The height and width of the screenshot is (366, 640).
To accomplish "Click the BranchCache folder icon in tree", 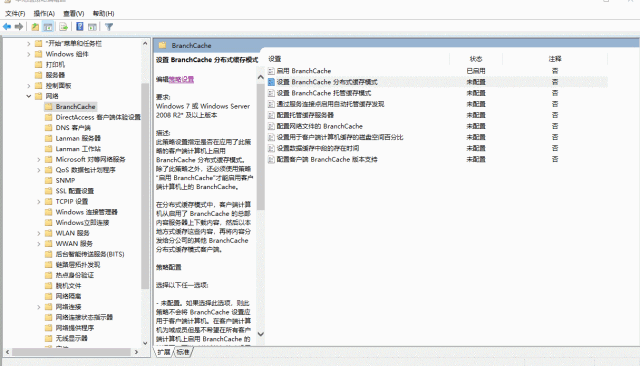I will click(x=49, y=106).
